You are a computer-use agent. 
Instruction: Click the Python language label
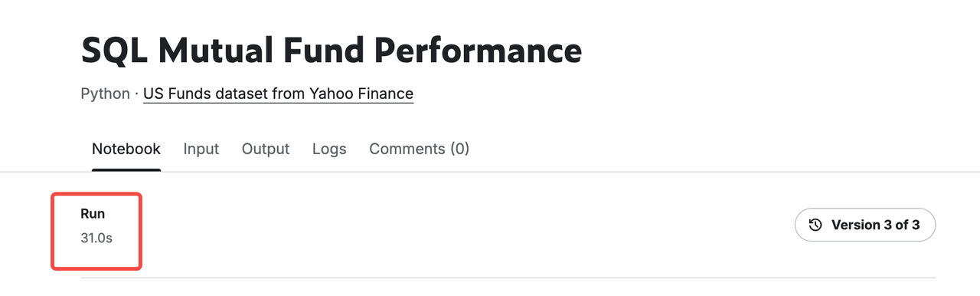[105, 94]
